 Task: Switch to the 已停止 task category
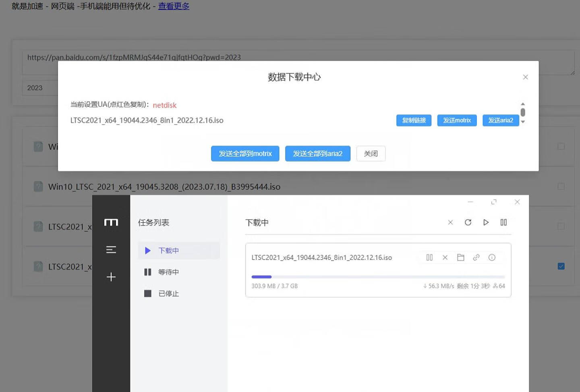point(168,293)
